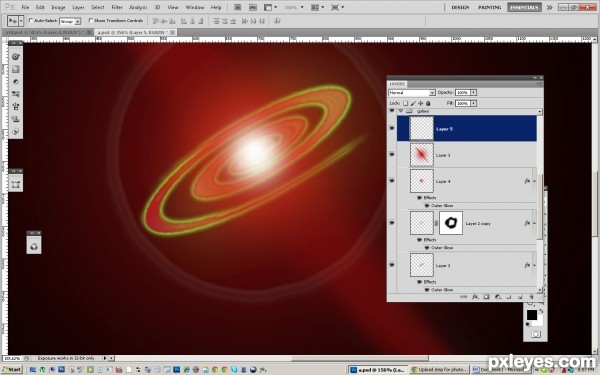The image size is (600, 375).
Task: Switch to the PAINTING workspace
Action: [x=489, y=7]
